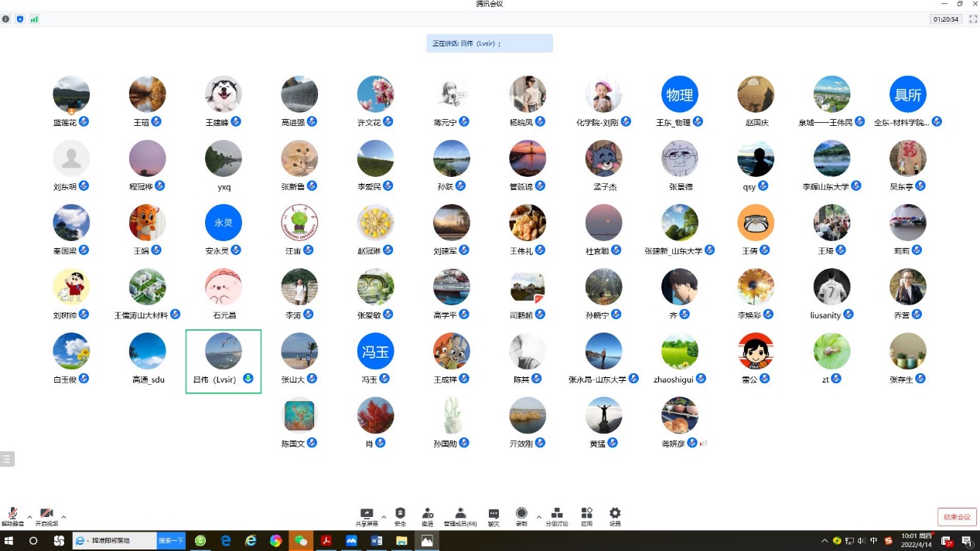This screenshot has width=980, height=551.
Task: Open meeting Settings (设置) gear
Action: 615,514
